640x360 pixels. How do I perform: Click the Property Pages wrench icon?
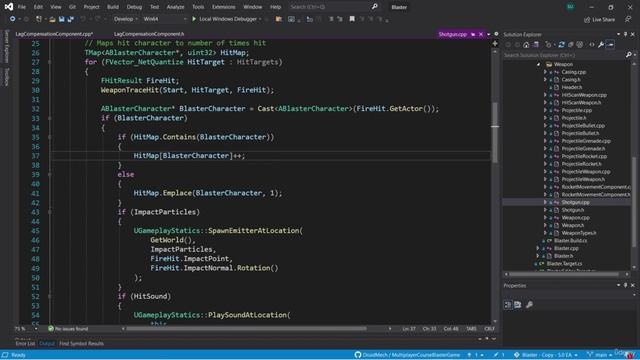coord(529,304)
